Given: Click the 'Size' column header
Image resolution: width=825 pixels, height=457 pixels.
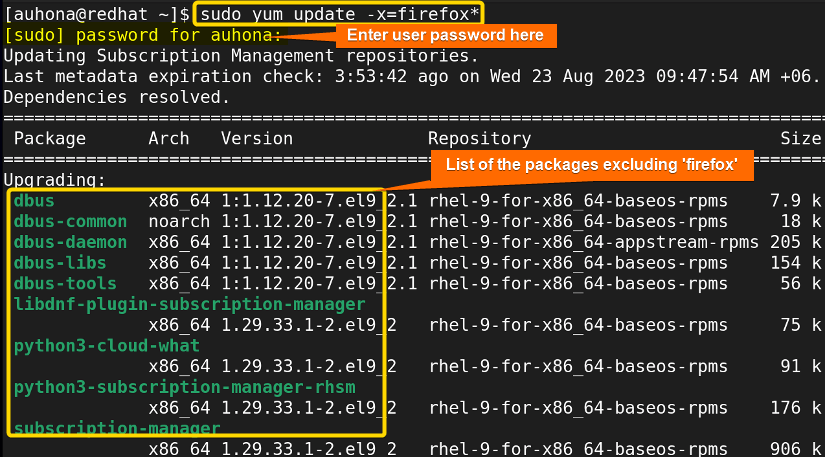Looking at the screenshot, I should (x=800, y=139).
